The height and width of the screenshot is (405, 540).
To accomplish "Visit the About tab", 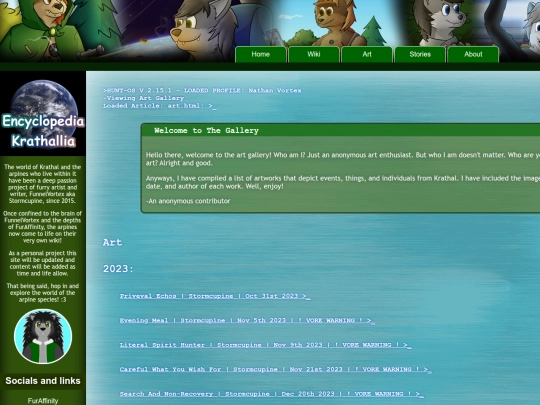I will pyautogui.click(x=473, y=54).
